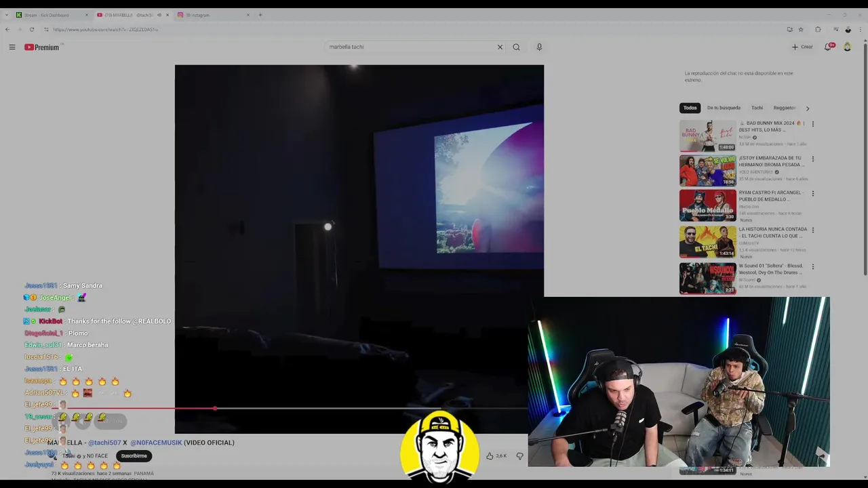Image resolution: width=868 pixels, height=488 pixels.
Task: Open the YouTube account avatar menu
Action: point(847,47)
